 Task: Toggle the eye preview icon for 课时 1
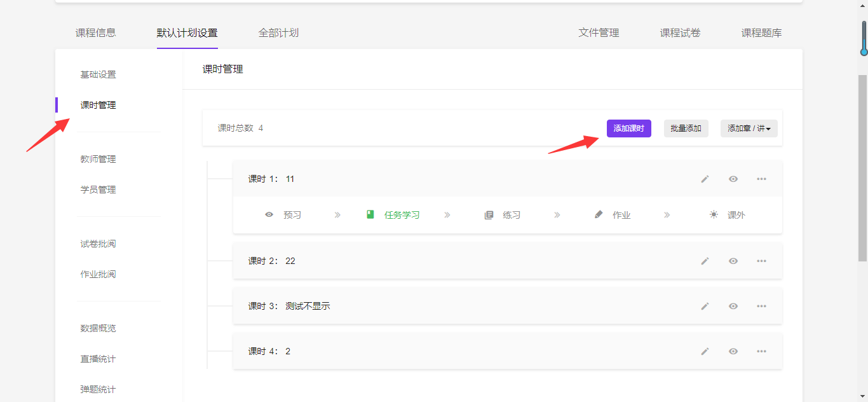[x=733, y=179]
